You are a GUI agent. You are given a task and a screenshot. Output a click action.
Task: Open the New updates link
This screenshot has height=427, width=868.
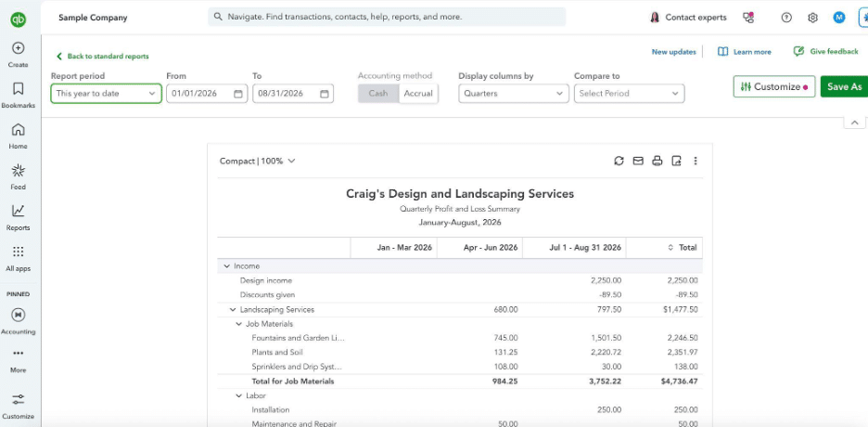click(673, 51)
